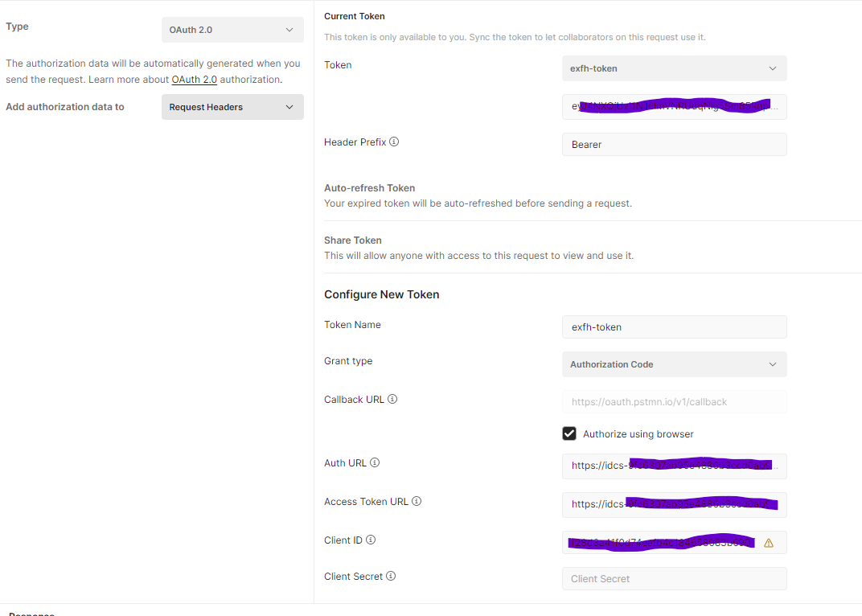Click the Token Name input field
This screenshot has width=862, height=616.
coord(674,327)
